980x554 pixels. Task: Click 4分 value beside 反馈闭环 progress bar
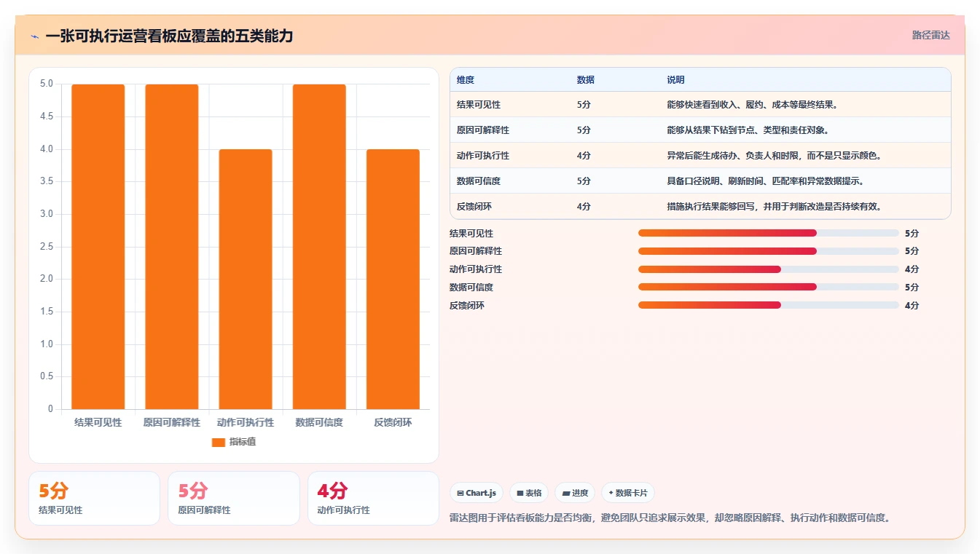point(912,306)
